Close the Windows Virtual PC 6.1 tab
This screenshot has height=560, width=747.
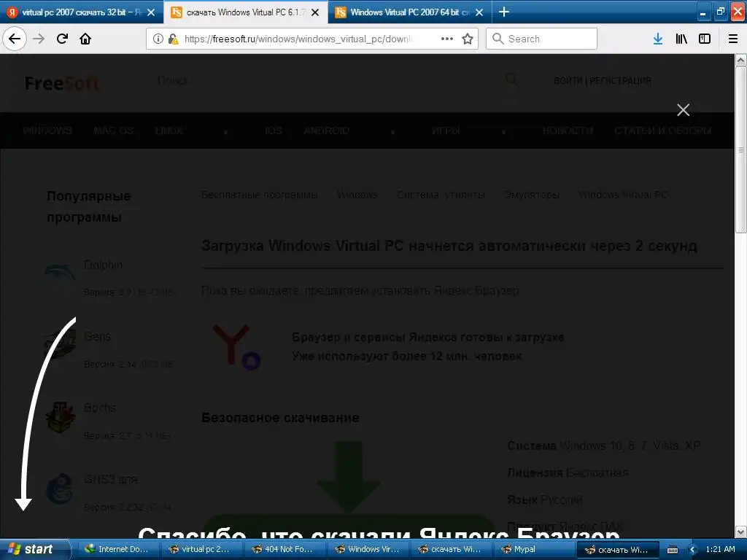click(x=315, y=12)
